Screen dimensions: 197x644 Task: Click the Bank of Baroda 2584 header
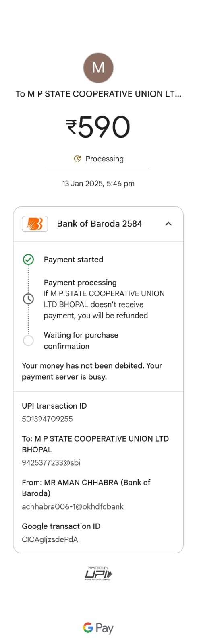(98, 224)
